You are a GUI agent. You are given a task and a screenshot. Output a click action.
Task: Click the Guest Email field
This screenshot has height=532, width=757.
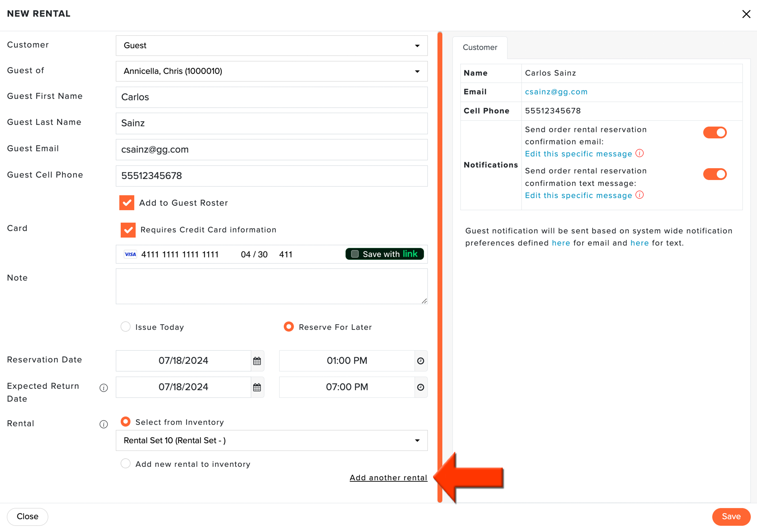tap(272, 150)
